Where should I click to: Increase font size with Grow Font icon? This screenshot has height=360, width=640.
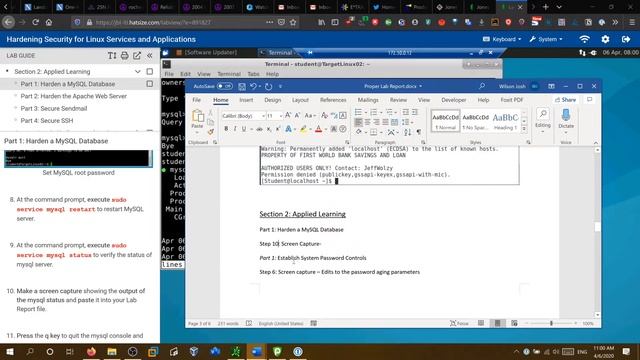(x=288, y=116)
